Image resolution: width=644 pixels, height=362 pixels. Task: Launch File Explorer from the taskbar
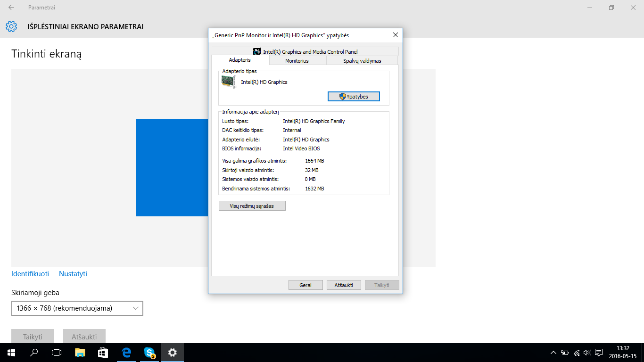[x=80, y=352]
